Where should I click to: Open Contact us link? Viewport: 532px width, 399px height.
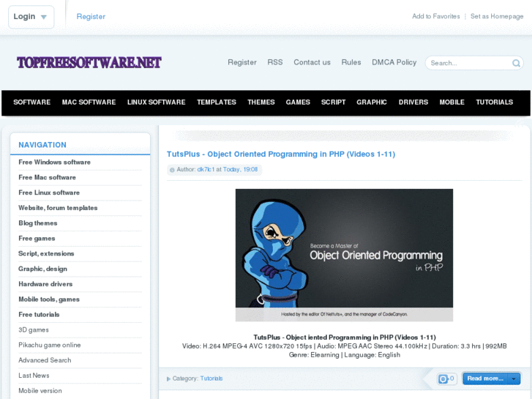pyautogui.click(x=312, y=62)
